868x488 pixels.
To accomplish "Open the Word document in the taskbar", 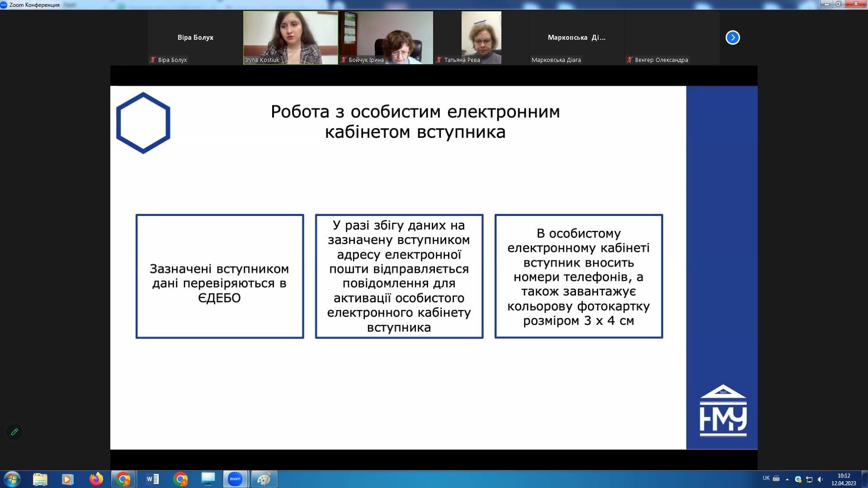I will click(152, 479).
